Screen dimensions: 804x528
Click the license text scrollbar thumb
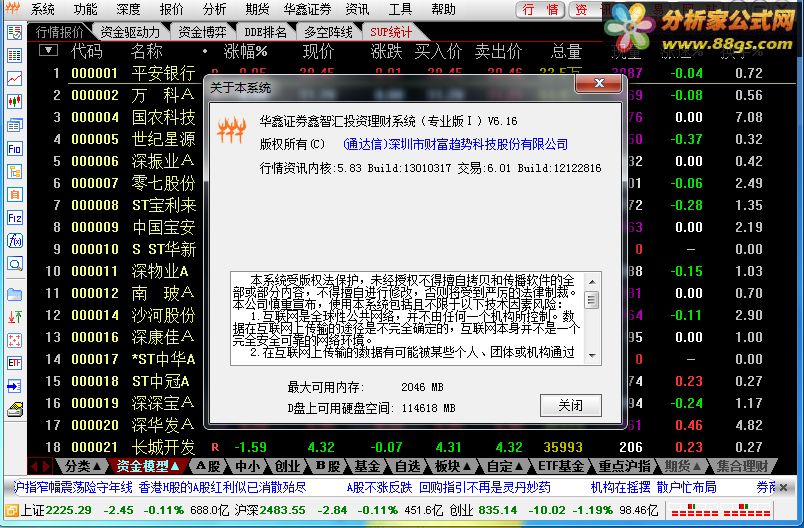pyautogui.click(x=592, y=299)
